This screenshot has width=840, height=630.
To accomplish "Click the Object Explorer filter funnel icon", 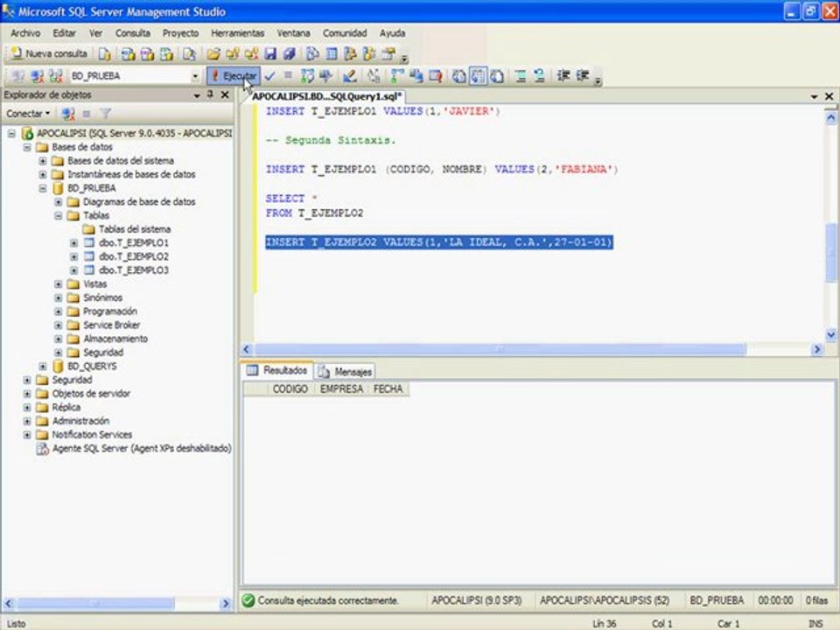I will click(x=106, y=114).
